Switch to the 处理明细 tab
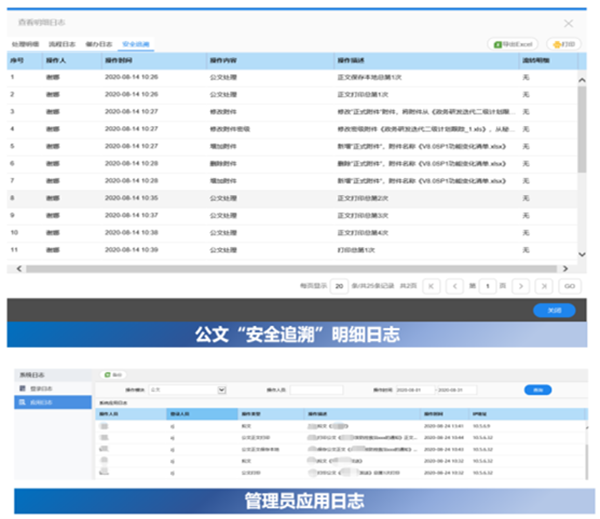Image resolution: width=600 pixels, height=519 pixels. pyautogui.click(x=26, y=45)
